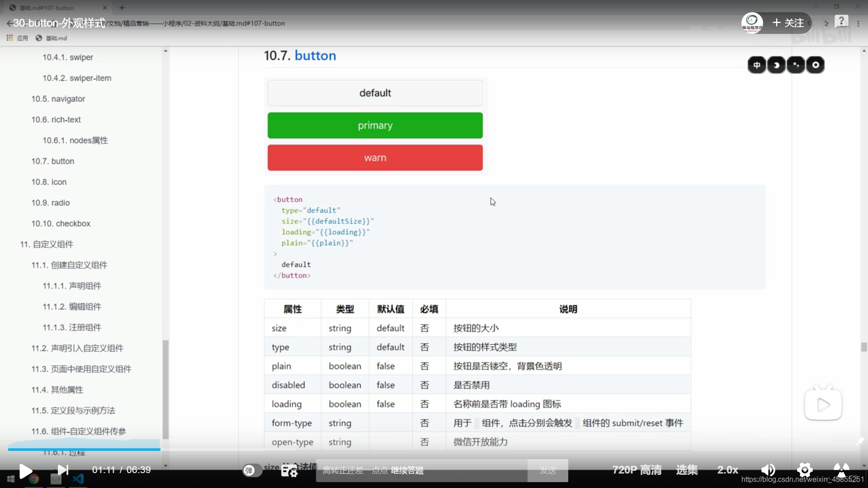This screenshot has height=488, width=868.
Task: Click the default sample button
Action: [375, 93]
